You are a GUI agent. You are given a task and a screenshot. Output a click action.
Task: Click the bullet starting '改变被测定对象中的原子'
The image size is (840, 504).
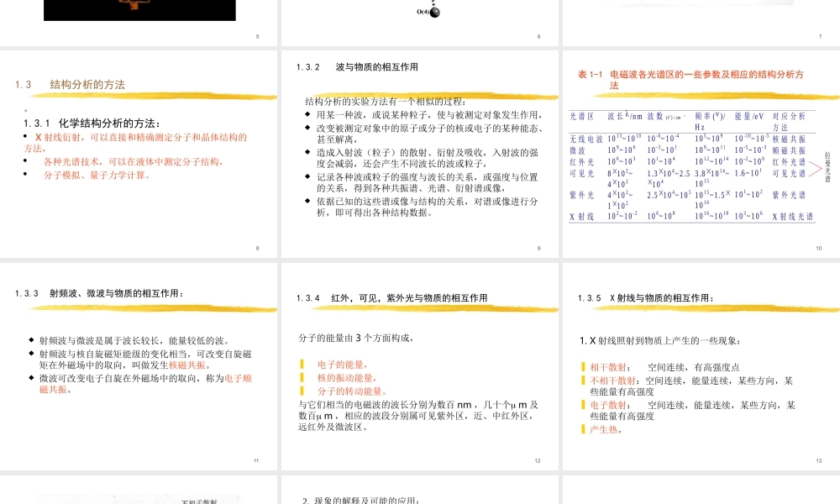click(x=430, y=134)
